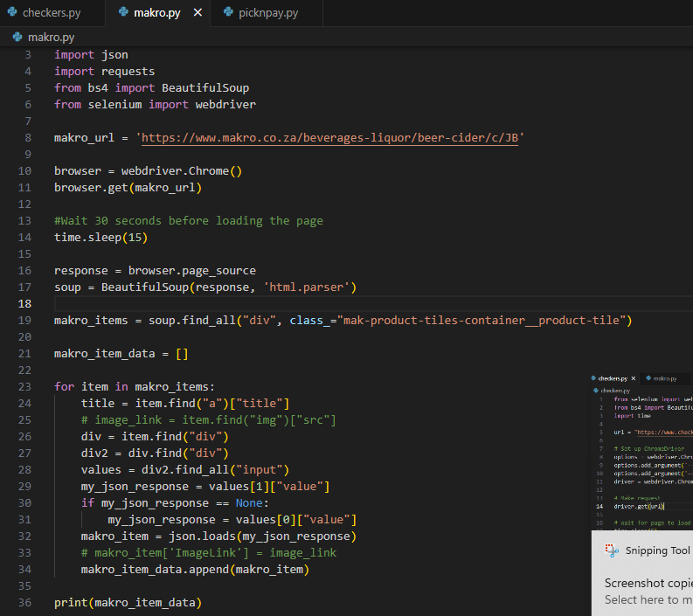Viewport: 693px width, 616px height.
Task: Click the 'for item in makro_items:' line
Action: click(135, 387)
